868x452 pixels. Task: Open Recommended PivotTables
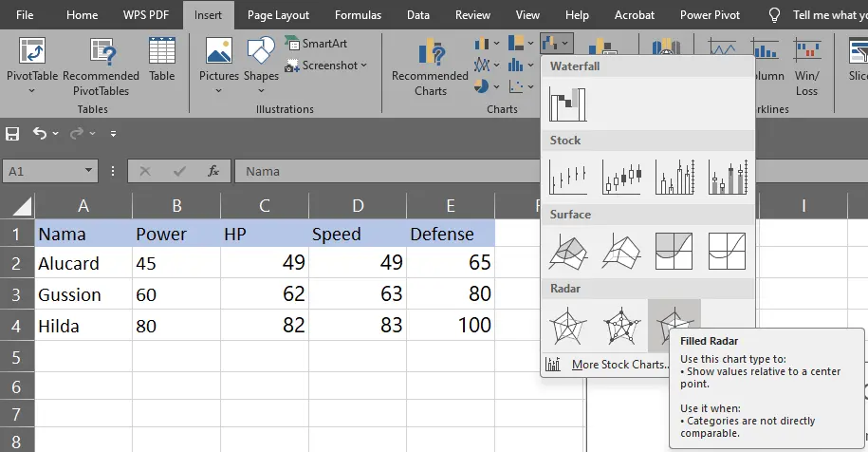point(101,66)
